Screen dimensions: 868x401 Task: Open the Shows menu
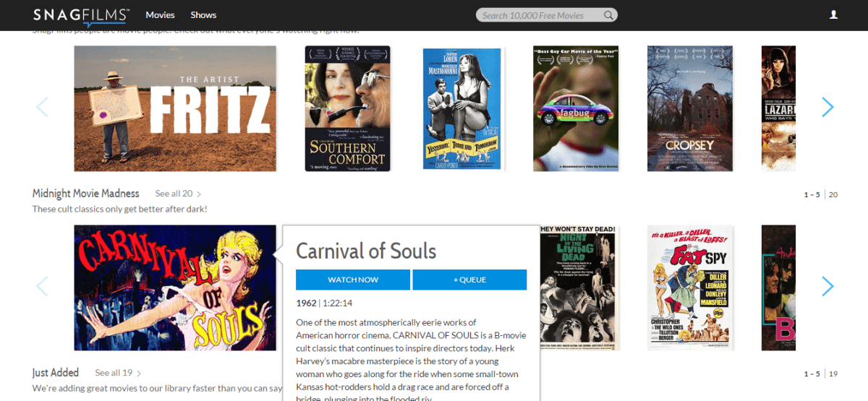coord(203,14)
